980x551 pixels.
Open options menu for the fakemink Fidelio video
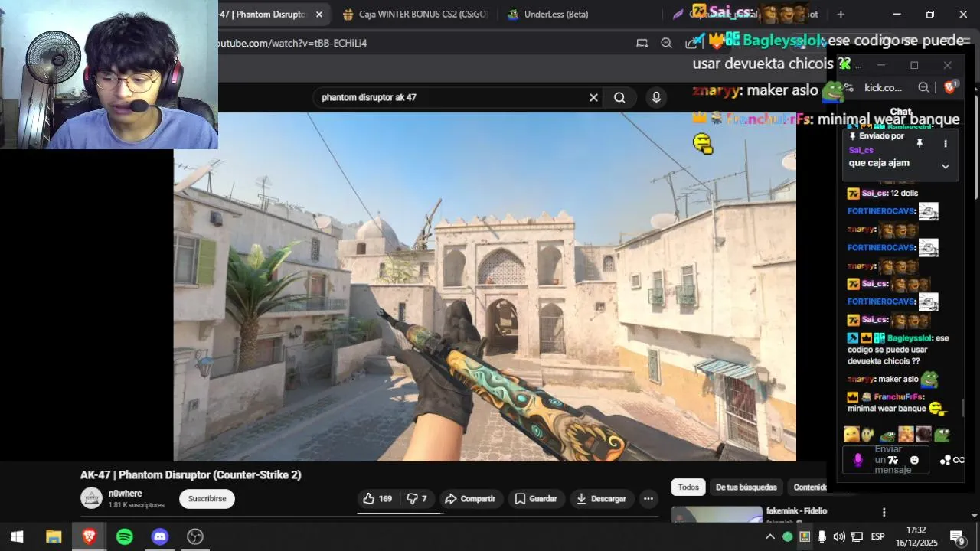[x=884, y=512]
